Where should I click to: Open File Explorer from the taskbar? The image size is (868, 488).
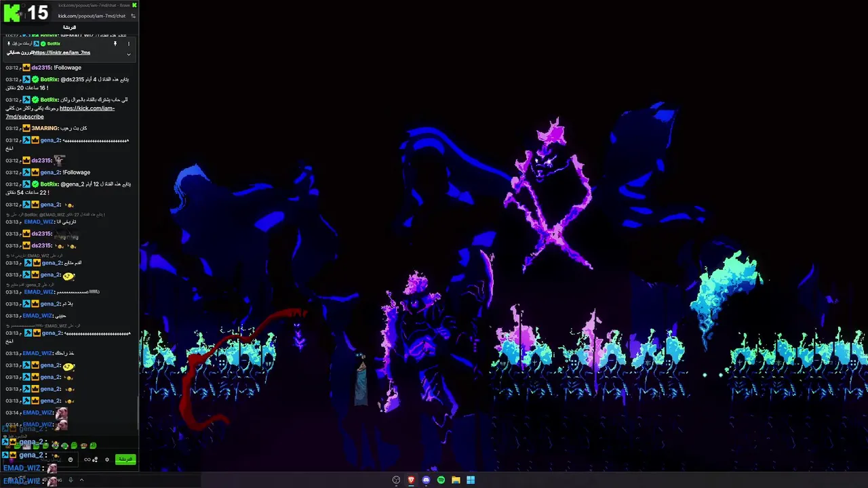[456, 480]
